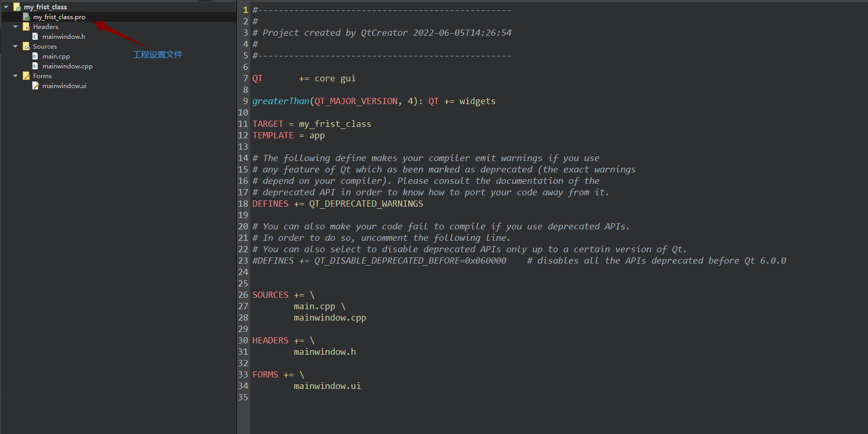868x434 pixels.
Task: Open main.cpp by its name in Sources
Action: click(x=56, y=56)
